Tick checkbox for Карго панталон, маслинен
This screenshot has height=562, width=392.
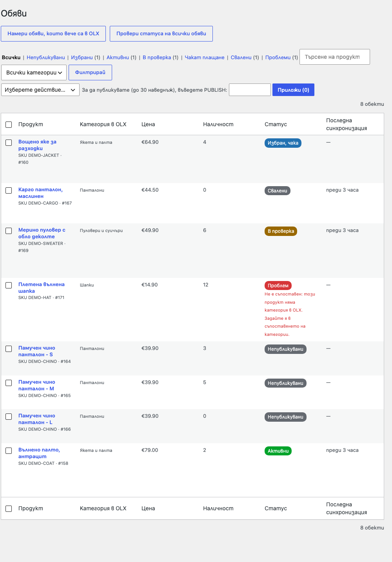pyautogui.click(x=9, y=190)
